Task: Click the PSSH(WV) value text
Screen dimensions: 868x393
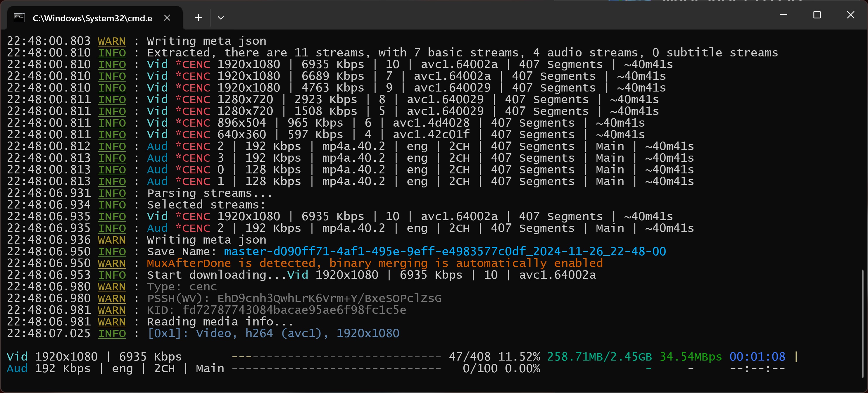Action: 329,298
